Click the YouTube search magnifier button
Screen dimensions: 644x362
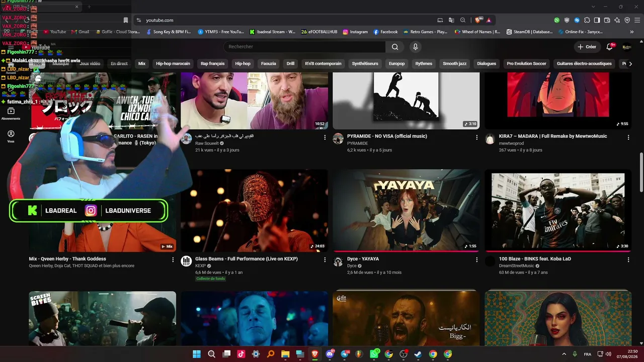(x=395, y=47)
